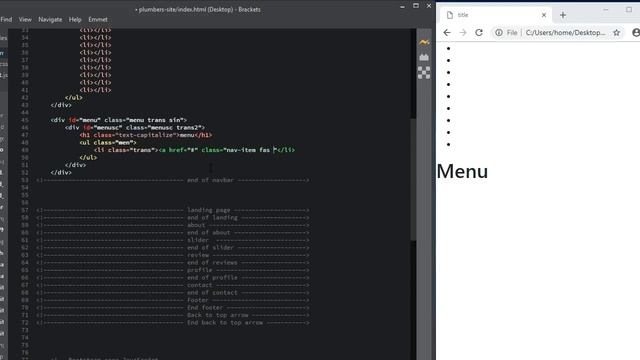The image size is (640, 360).
Task: Click the 'end of about' comment line
Action: [x=173, y=233]
